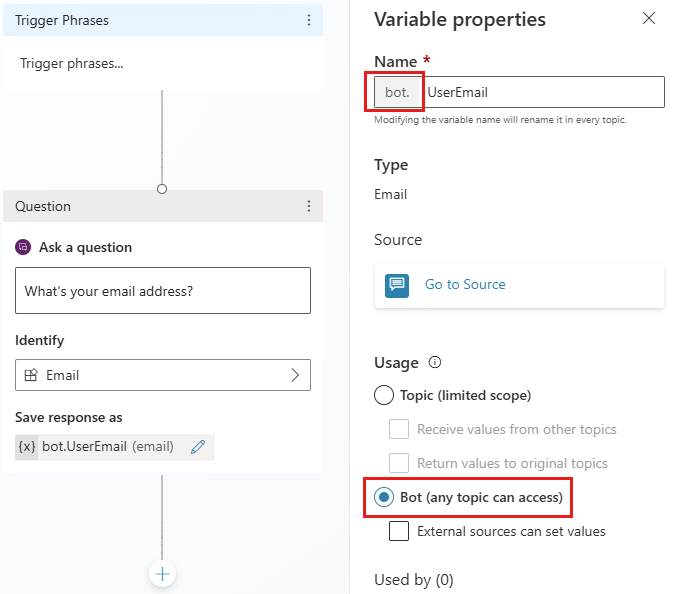The width and height of the screenshot is (686, 594).
Task: Select Topic (limited scope) radio option
Action: click(x=384, y=395)
